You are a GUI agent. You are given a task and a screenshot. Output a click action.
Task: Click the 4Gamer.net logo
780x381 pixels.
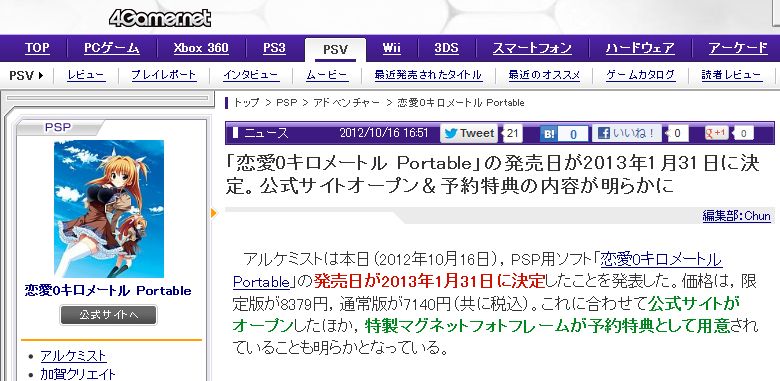[x=160, y=18]
